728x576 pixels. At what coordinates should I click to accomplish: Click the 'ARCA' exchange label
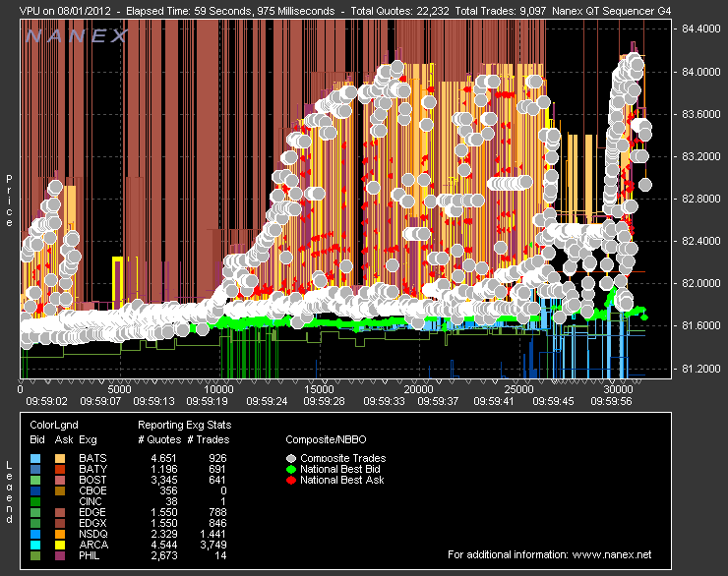click(x=93, y=545)
